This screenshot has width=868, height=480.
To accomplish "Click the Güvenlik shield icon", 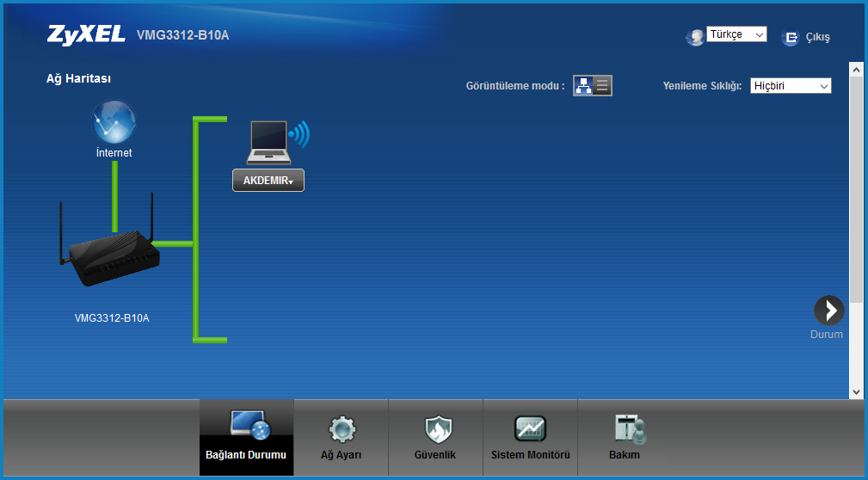I will [x=435, y=428].
